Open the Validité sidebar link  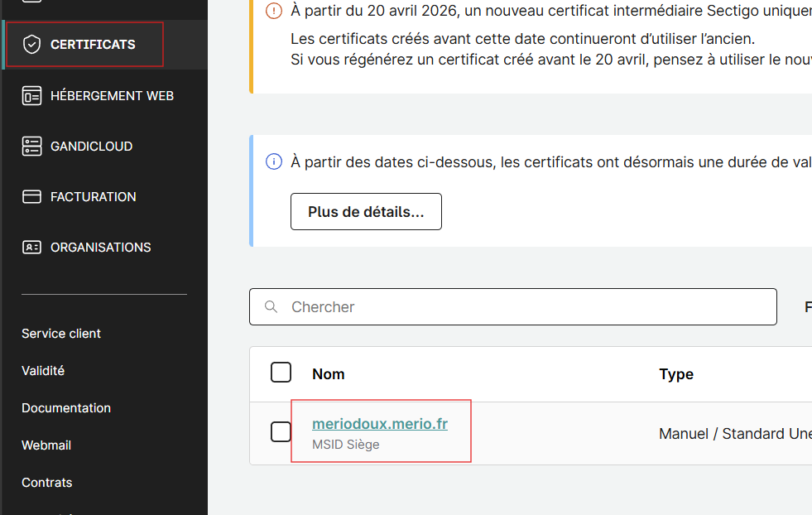click(x=43, y=371)
